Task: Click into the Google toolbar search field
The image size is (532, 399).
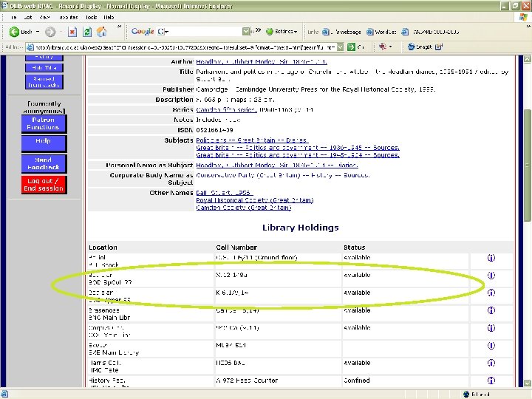Action: [x=204, y=32]
